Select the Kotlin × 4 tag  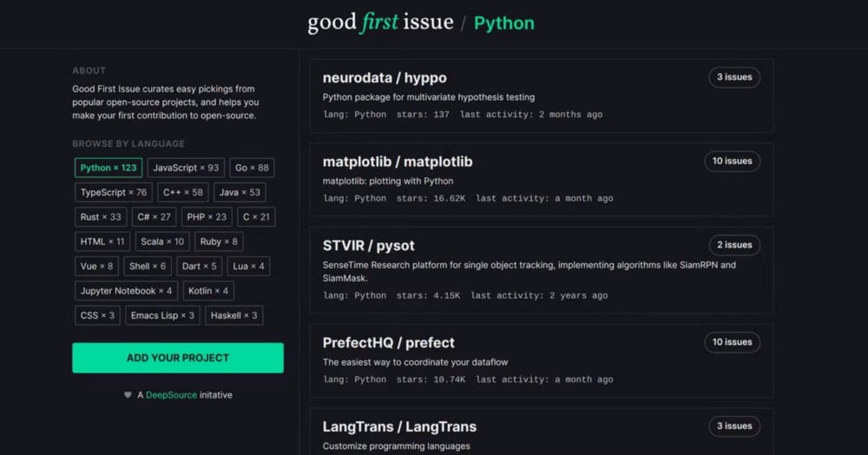[x=208, y=291]
